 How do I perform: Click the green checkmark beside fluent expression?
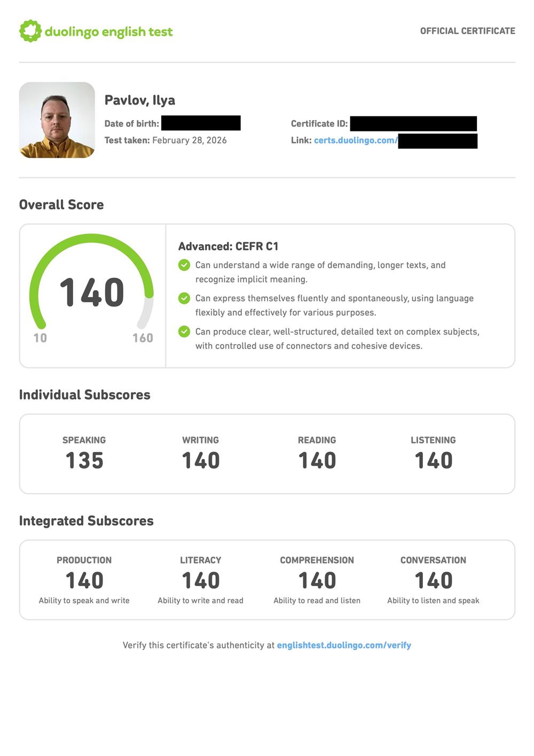click(184, 298)
